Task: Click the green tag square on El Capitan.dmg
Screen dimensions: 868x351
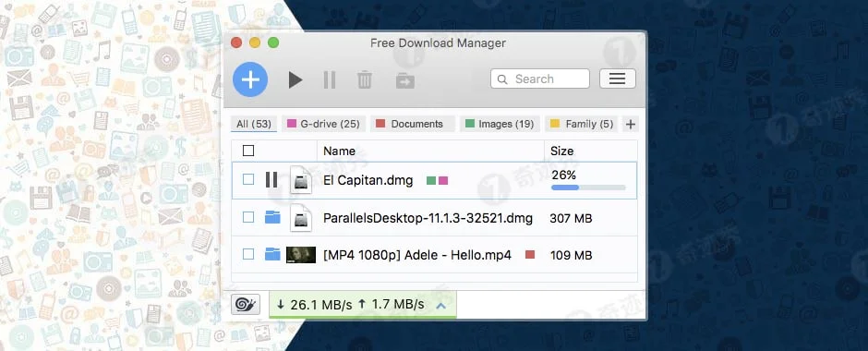Action: 431,180
